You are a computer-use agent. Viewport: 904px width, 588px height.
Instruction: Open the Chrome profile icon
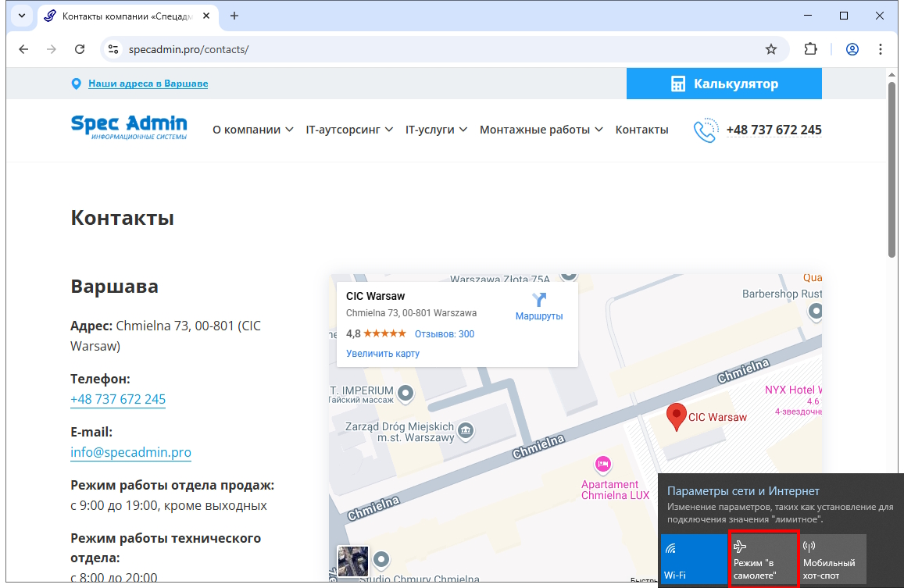pyautogui.click(x=852, y=49)
